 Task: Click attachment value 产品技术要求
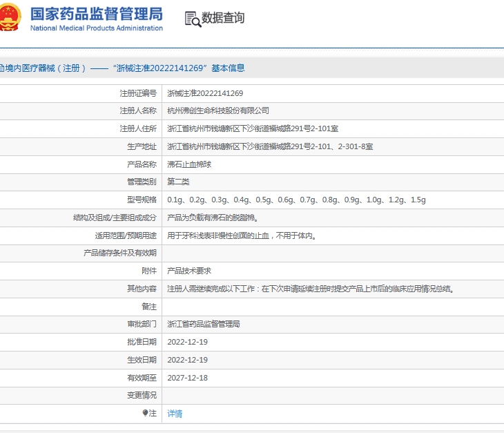(189, 271)
